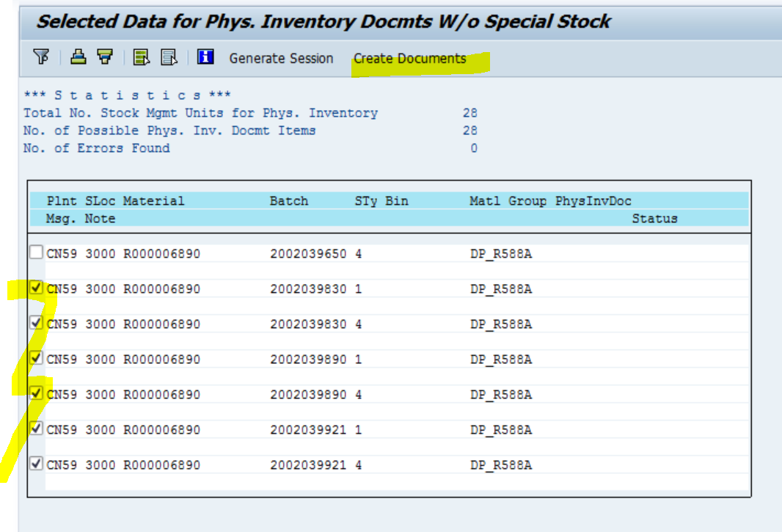
Task: Uncheck the last row for batch 2002039921
Action: [x=37, y=464]
